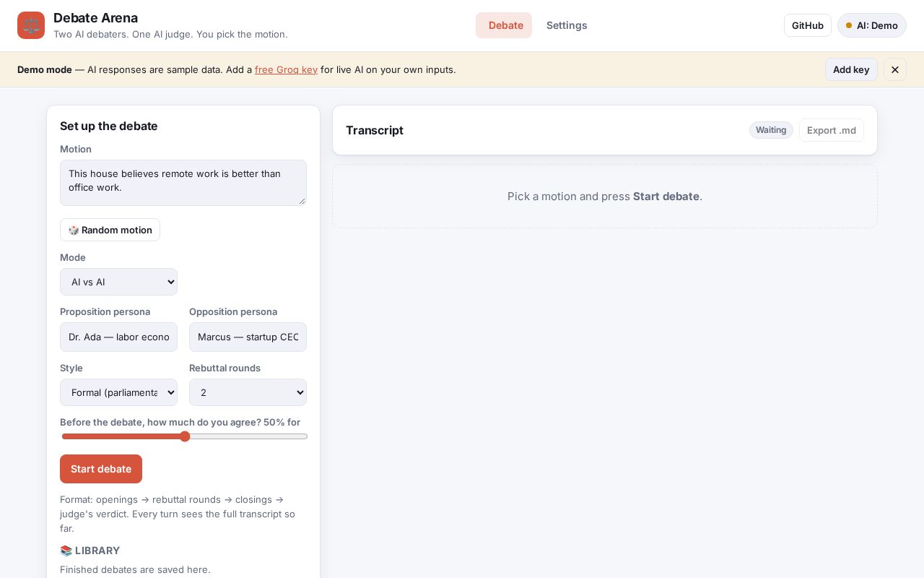Expand the Rebuttal rounds dropdown

[x=248, y=392]
